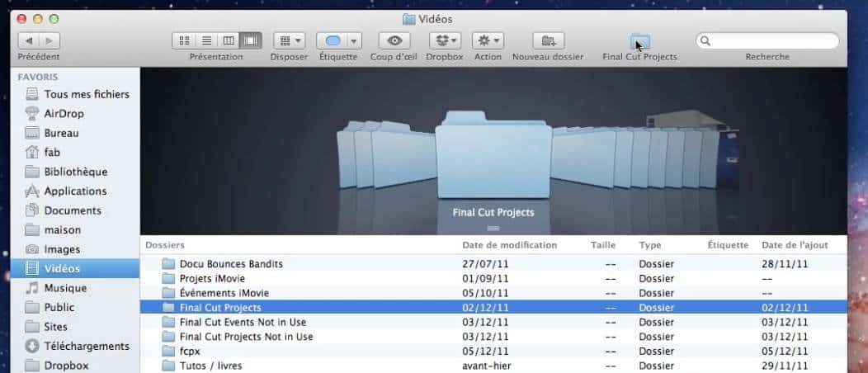The image size is (868, 373).
Task: Open AirDrop in the sidebar
Action: coord(75,114)
